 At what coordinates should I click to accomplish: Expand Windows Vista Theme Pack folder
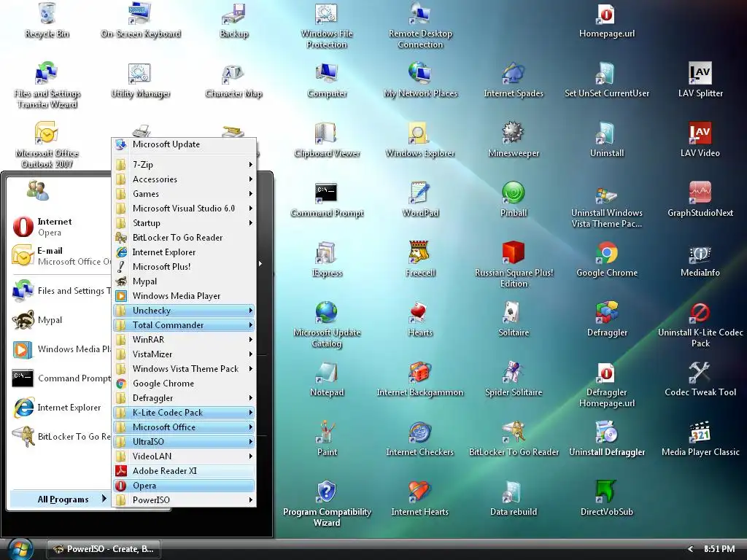(x=184, y=368)
